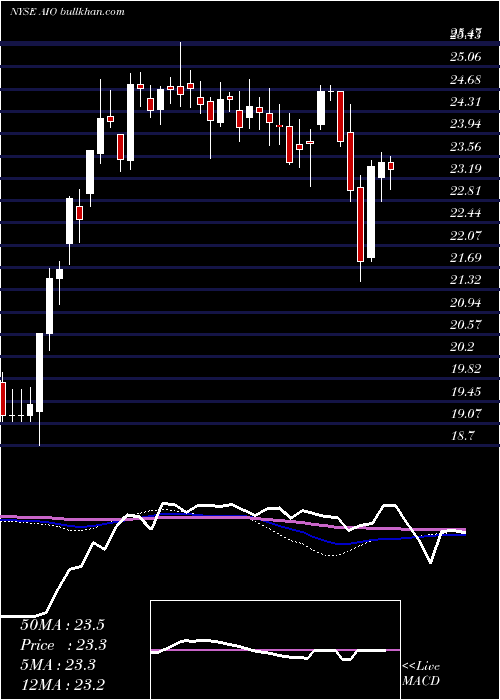Click the 22.81 price axis label
500x700 pixels.
coord(466,191)
